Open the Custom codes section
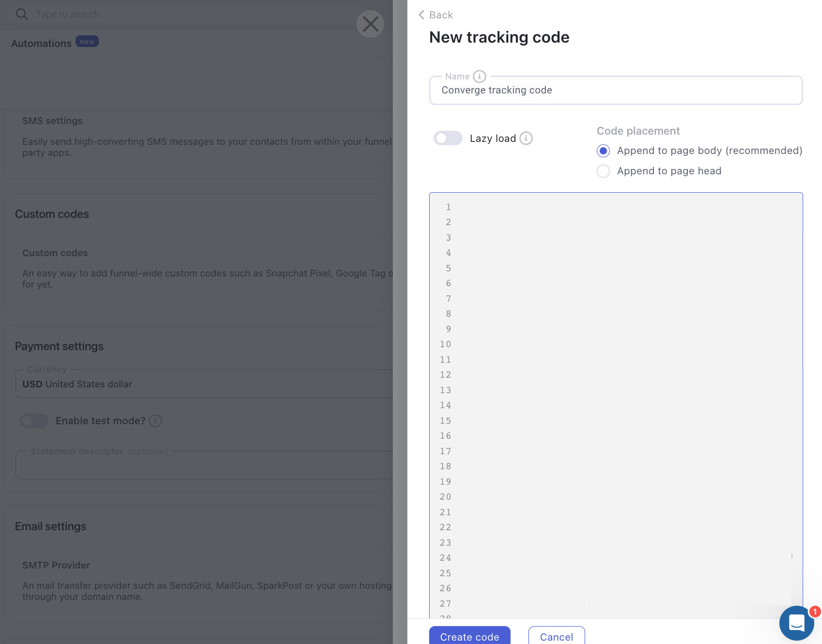This screenshot has height=644, width=822. (55, 252)
